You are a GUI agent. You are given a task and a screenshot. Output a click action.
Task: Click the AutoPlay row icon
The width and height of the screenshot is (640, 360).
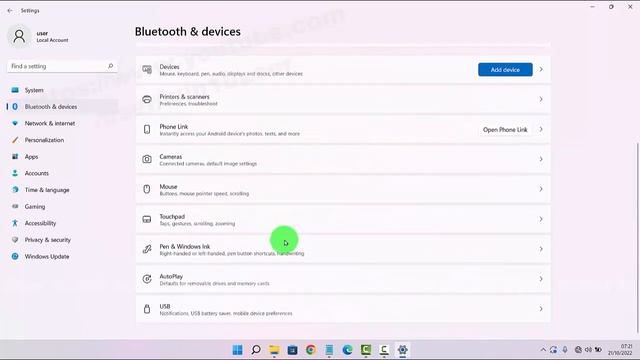coord(147,279)
